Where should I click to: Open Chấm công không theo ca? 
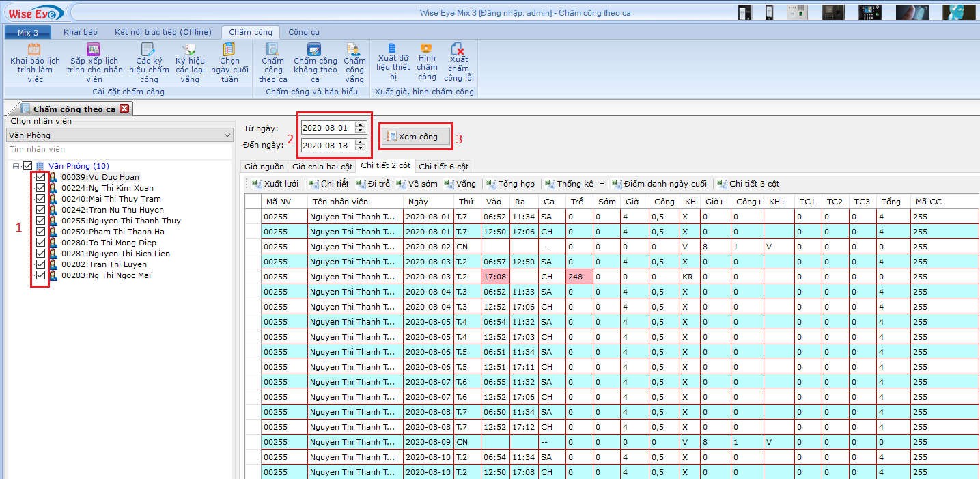point(315,61)
